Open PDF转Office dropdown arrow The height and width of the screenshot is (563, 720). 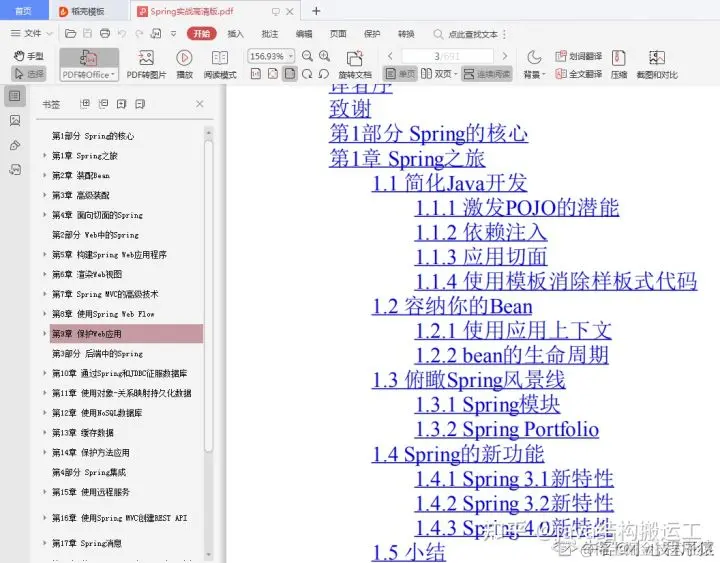[x=113, y=74]
